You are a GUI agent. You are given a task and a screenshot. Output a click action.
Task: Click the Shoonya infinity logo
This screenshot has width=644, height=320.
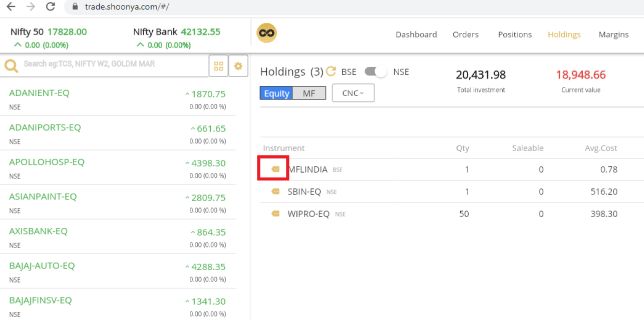(x=266, y=33)
